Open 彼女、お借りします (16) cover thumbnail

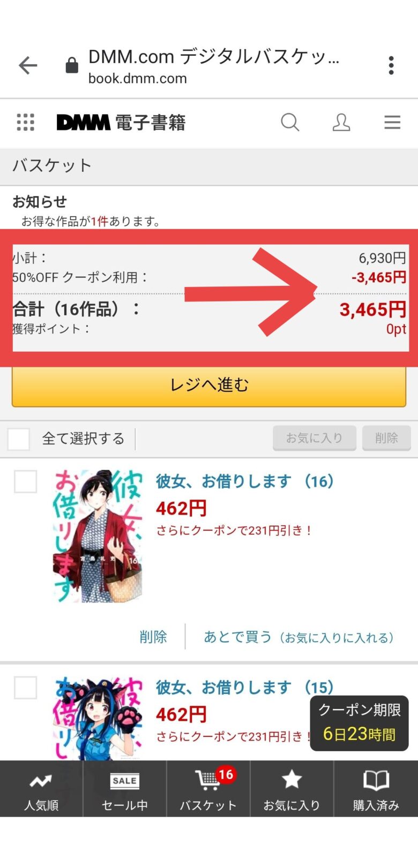(98, 536)
